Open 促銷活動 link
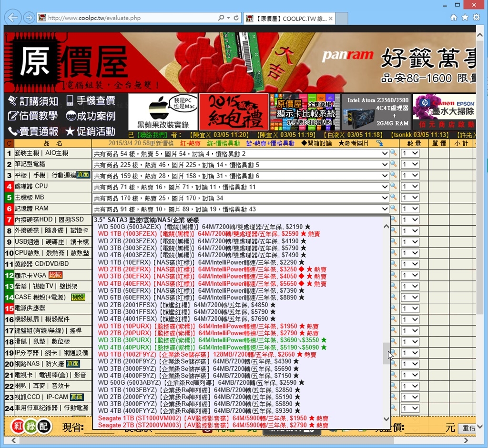Viewport: 488px width, 448px height. (91, 131)
